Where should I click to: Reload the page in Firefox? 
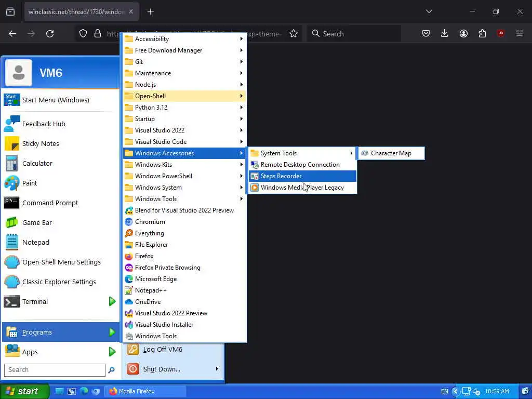point(50,34)
